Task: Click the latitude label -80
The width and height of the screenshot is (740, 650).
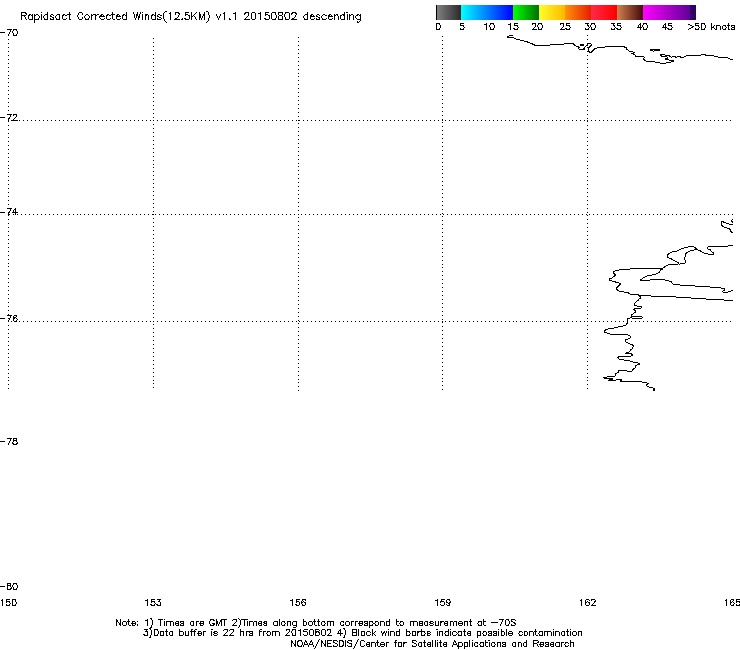Action: tap(9, 587)
